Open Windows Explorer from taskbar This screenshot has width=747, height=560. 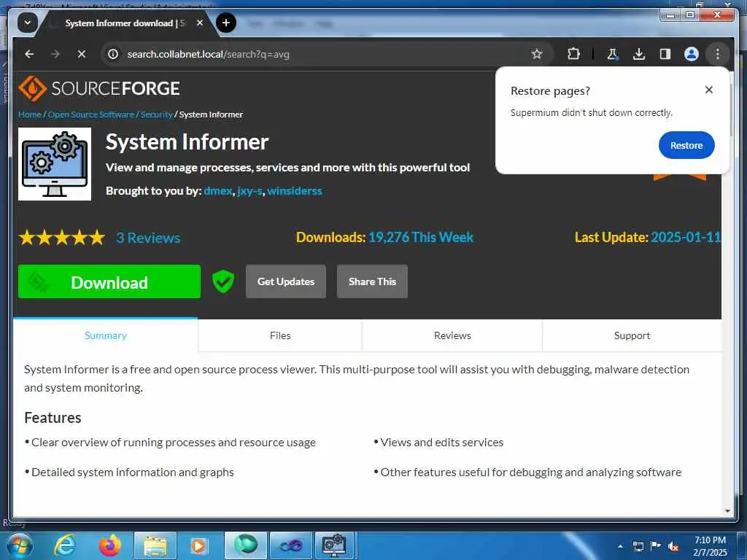pos(155,545)
